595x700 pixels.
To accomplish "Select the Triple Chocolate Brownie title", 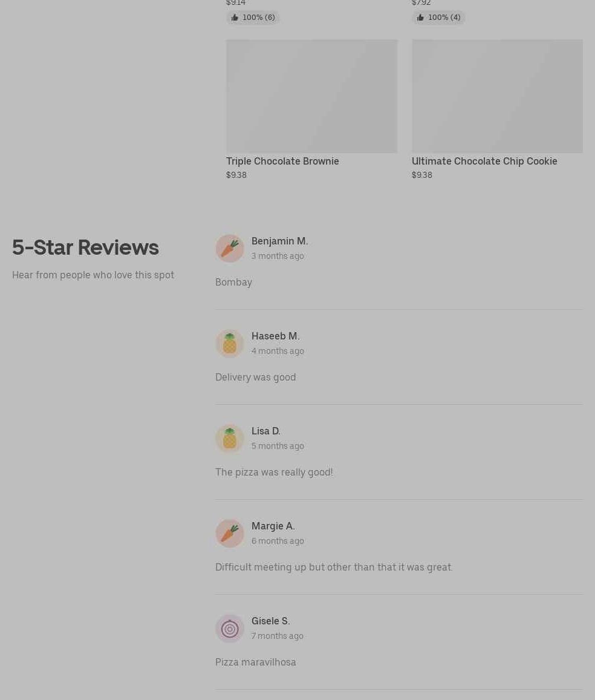I will click(x=282, y=161).
